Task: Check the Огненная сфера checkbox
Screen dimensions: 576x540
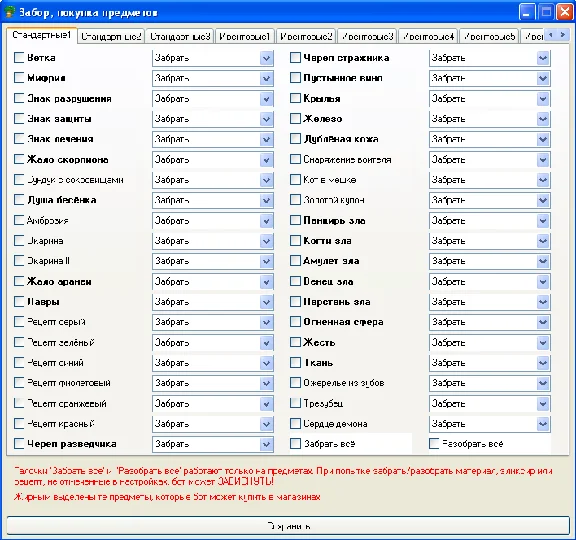Action: point(295,321)
